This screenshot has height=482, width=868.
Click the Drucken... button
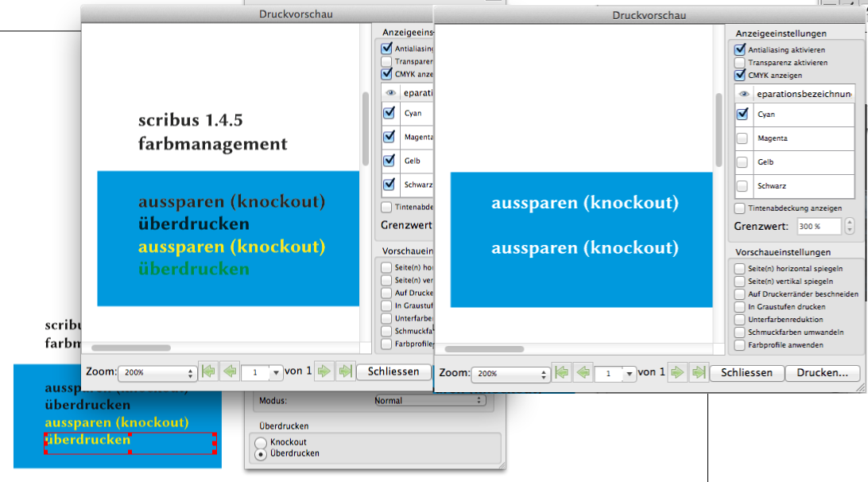click(823, 372)
